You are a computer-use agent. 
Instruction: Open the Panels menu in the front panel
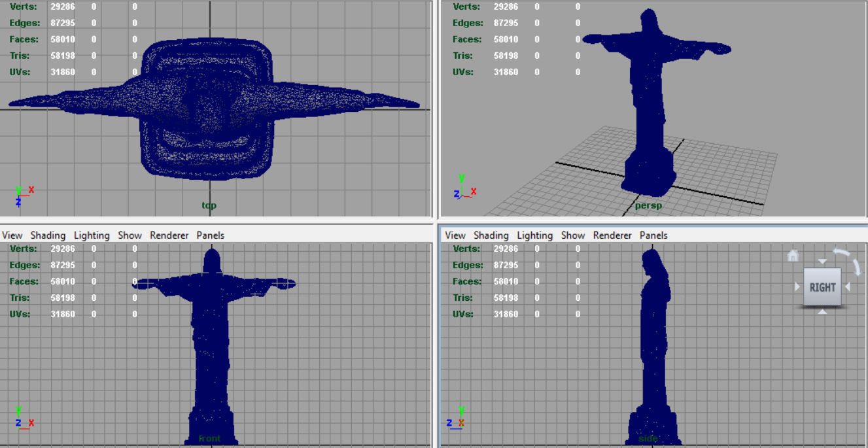click(x=210, y=235)
